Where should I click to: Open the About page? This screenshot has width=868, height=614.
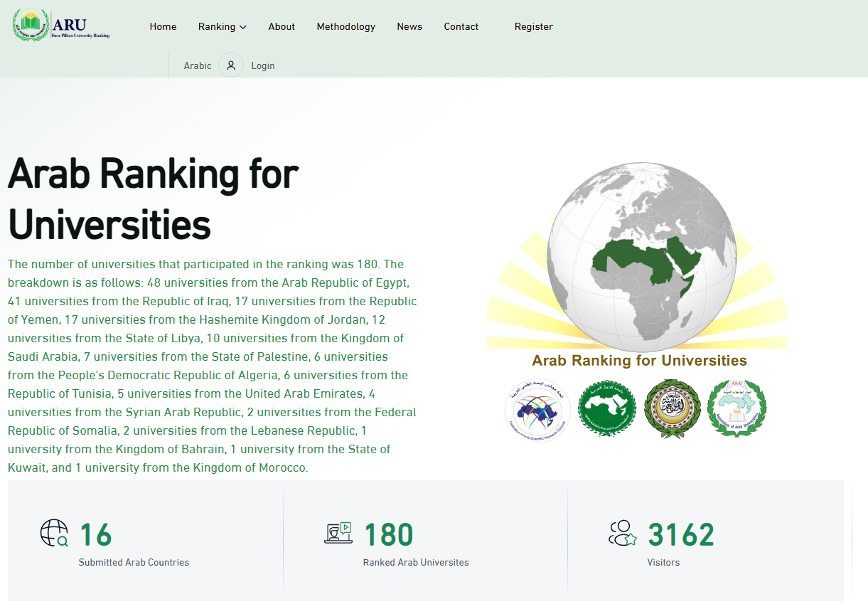pos(282,26)
